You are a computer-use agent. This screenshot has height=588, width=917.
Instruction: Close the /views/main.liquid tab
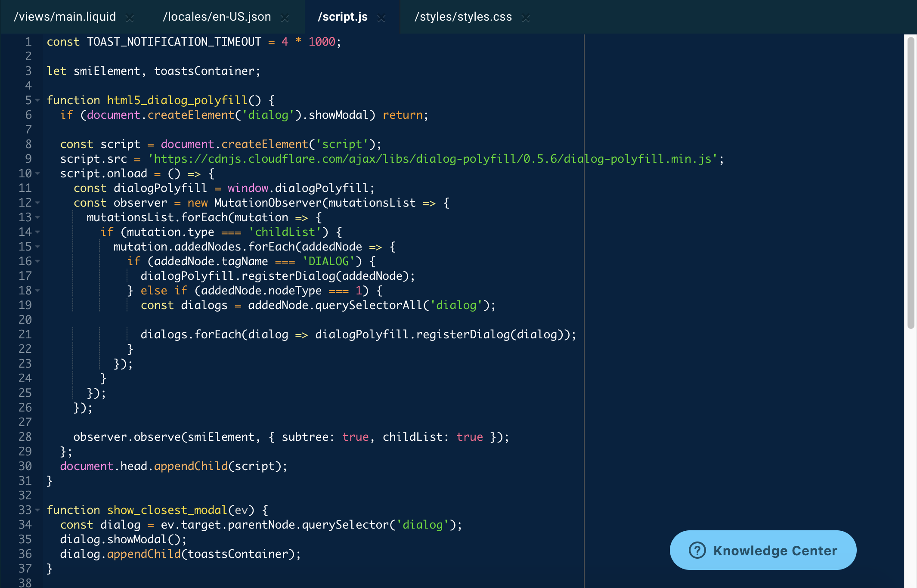[129, 18]
